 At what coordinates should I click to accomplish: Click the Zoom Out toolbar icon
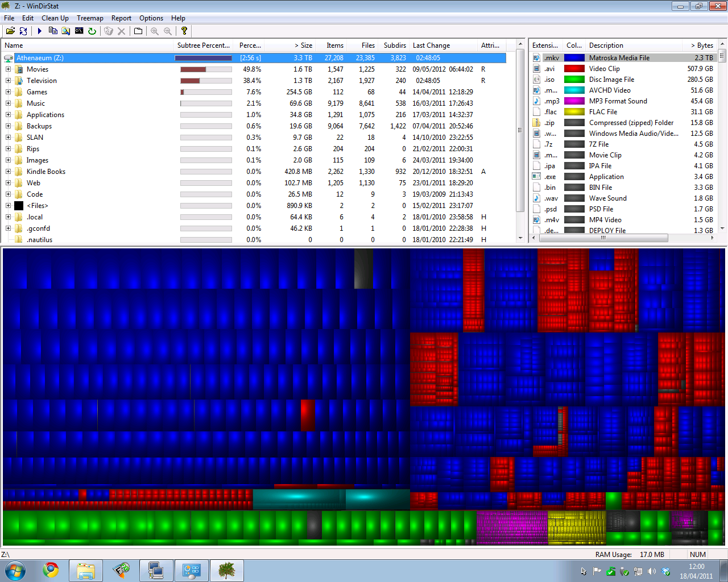[168, 31]
